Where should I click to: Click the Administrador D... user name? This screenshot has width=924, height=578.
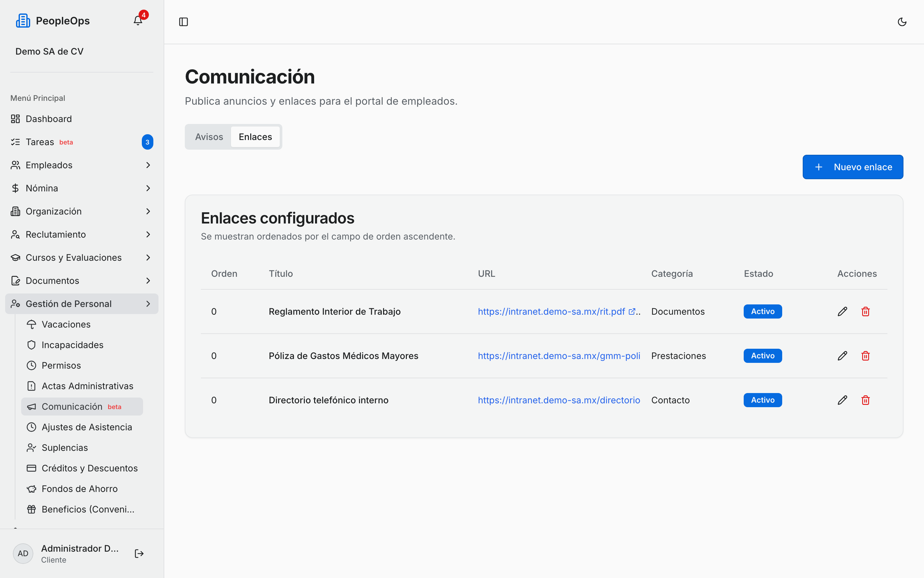(80, 548)
